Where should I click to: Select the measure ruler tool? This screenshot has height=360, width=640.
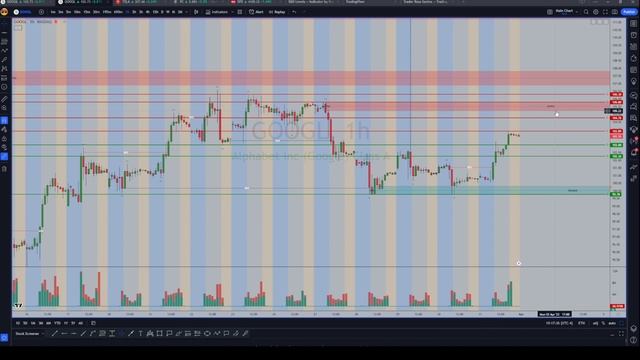tap(4, 99)
